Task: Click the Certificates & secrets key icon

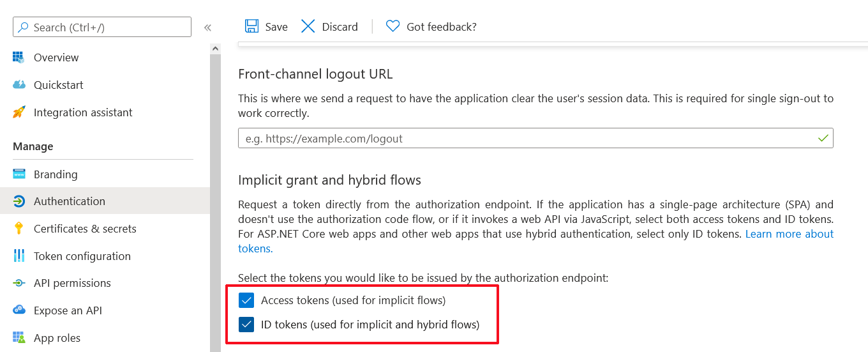Action: (x=19, y=229)
